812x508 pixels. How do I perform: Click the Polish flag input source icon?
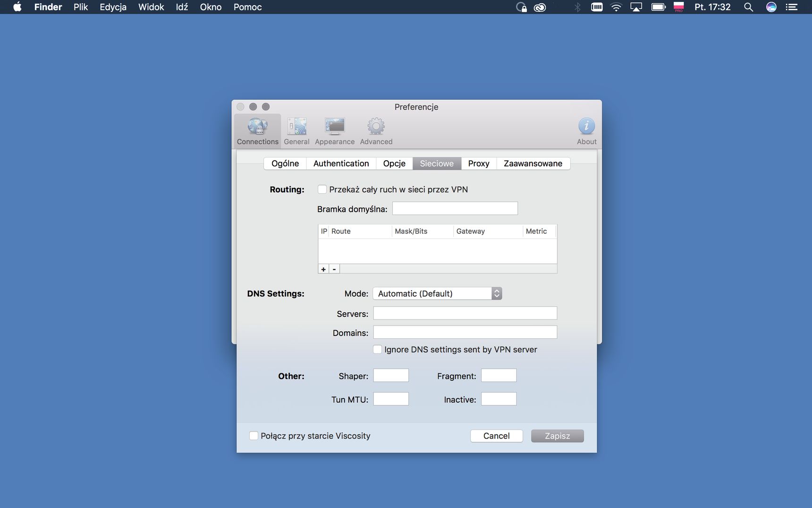tap(678, 7)
